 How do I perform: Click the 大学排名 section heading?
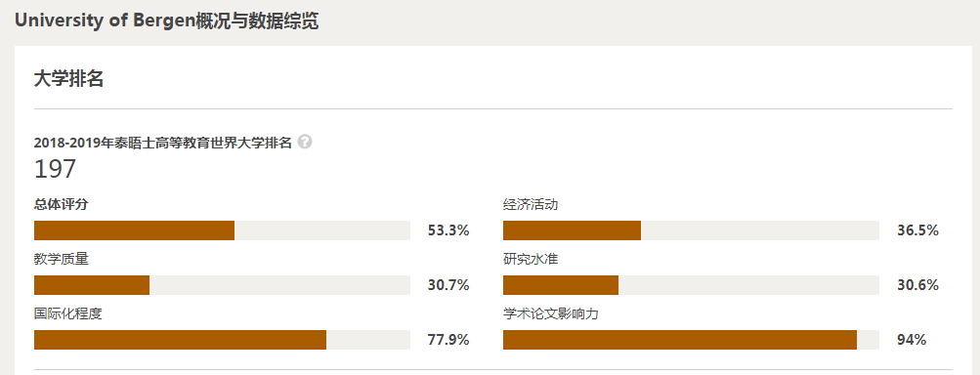pyautogui.click(x=68, y=79)
